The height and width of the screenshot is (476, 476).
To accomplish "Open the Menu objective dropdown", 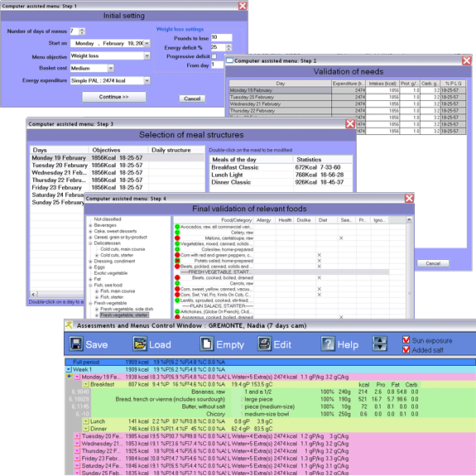I will (x=147, y=55).
